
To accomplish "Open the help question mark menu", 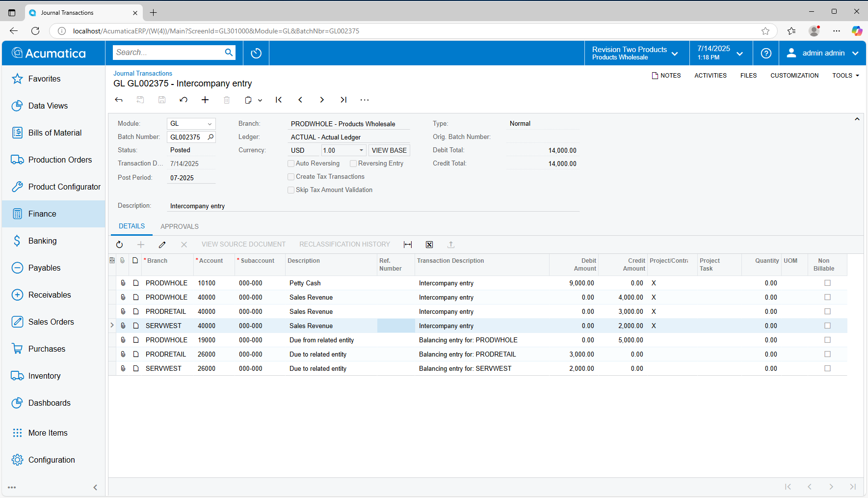I will 766,53.
